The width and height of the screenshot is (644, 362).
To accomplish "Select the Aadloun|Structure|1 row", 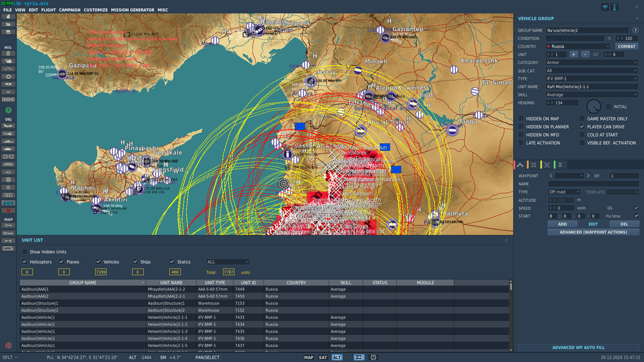I will click(x=265, y=303).
